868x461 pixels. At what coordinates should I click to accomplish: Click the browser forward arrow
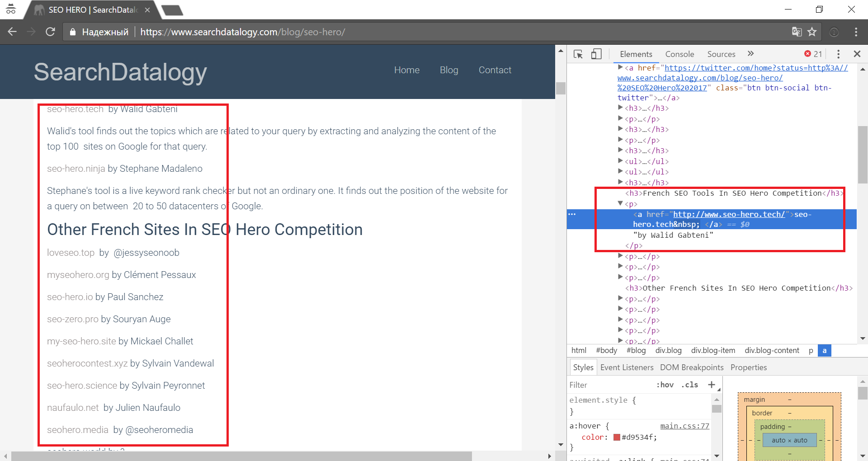[x=31, y=32]
